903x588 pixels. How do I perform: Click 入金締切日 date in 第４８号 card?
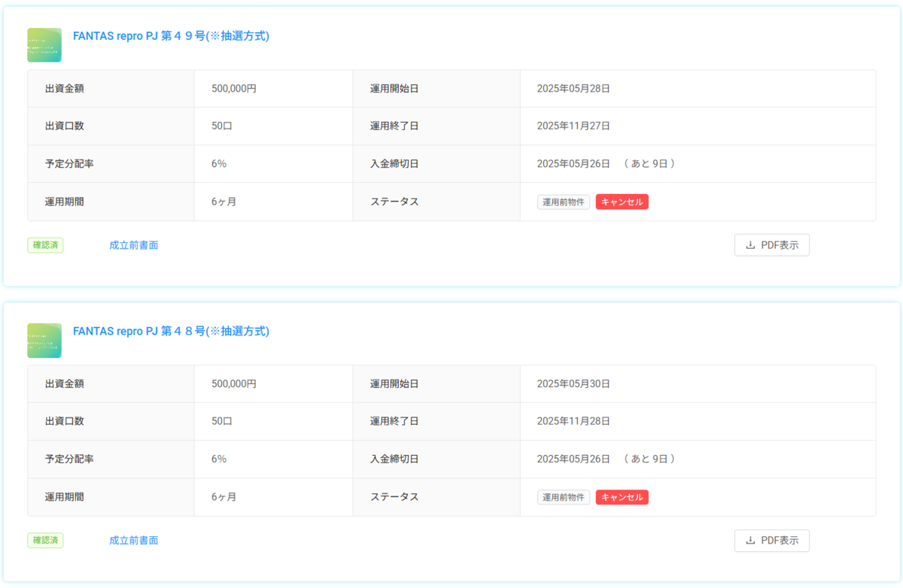(573, 459)
